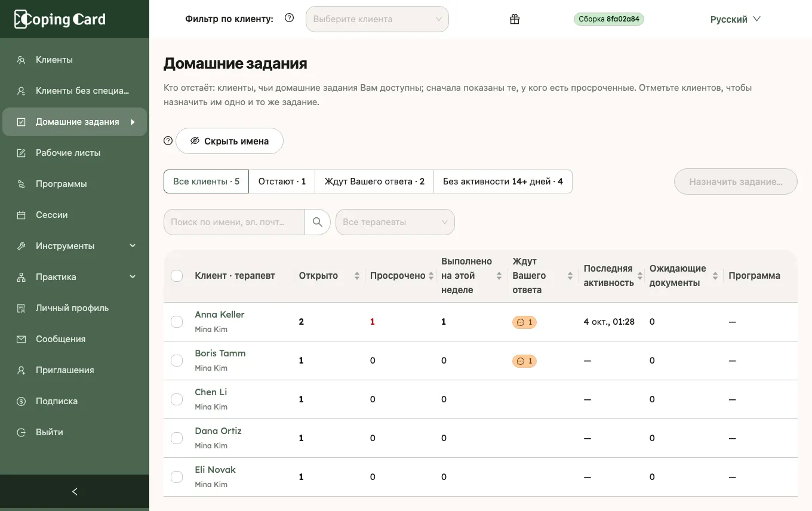This screenshot has height=511, width=812.
Task: Open Boris Tamm's awaiting reply badge
Action: [524, 361]
